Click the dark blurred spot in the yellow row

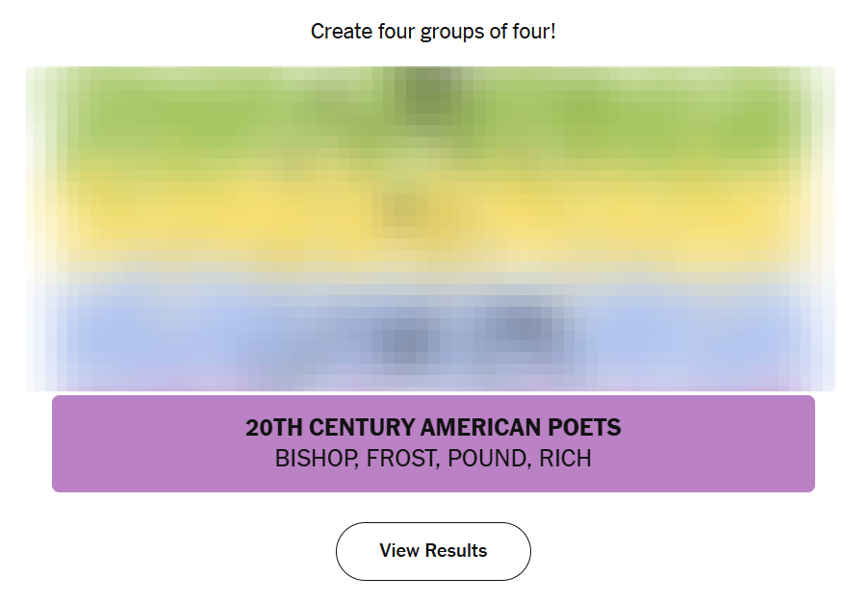point(404,210)
